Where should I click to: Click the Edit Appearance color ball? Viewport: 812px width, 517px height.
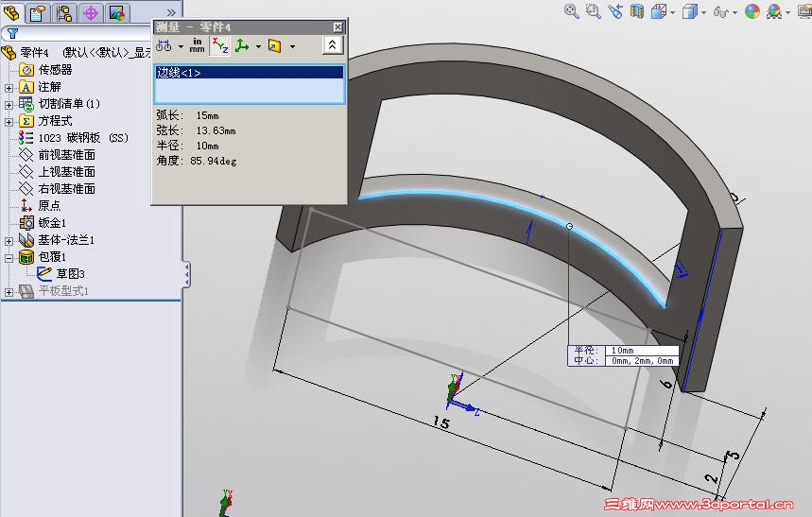point(752,11)
